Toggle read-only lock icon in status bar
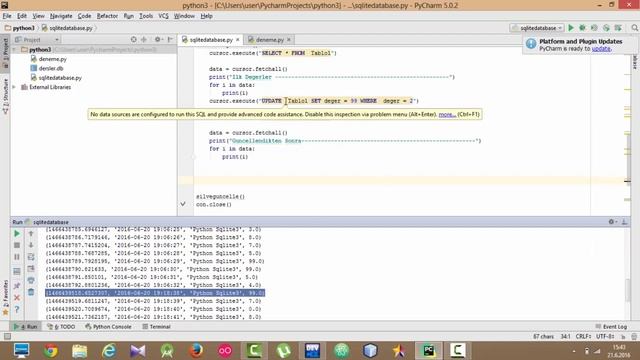 623,337
